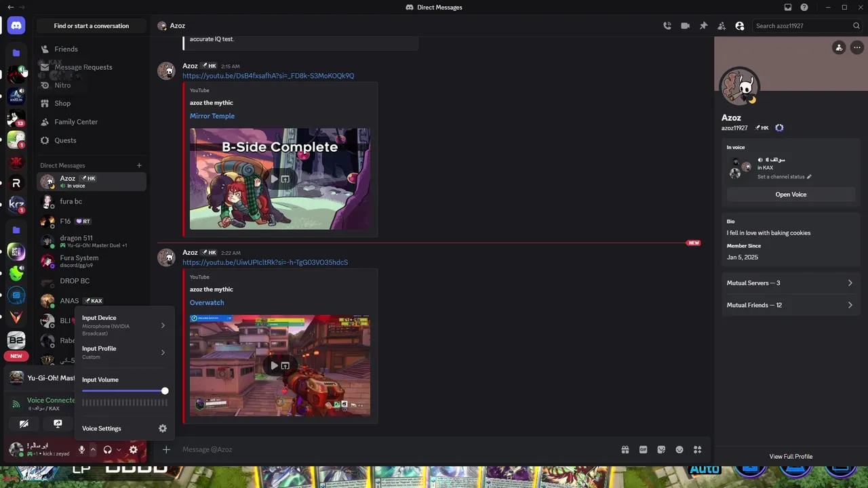The height and width of the screenshot is (488, 868).
Task: Open Find or start a conversation
Action: click(92, 26)
